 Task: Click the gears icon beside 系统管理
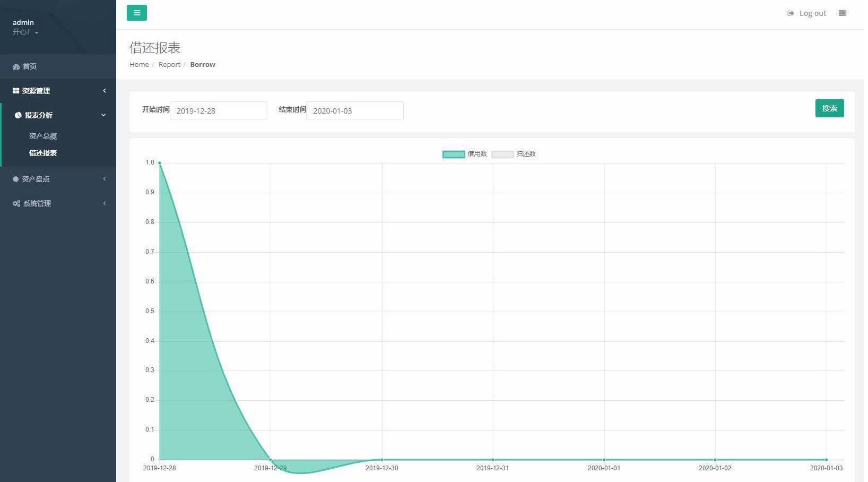(16, 203)
